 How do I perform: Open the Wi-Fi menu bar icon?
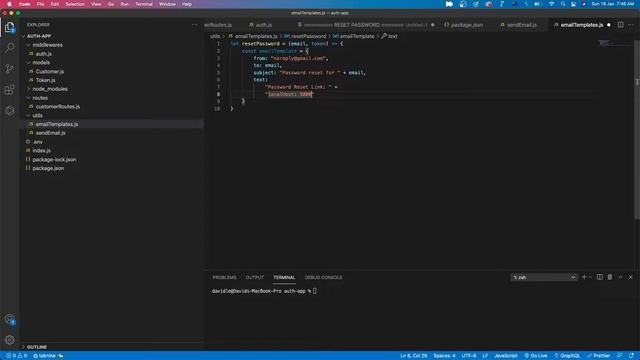551,4
